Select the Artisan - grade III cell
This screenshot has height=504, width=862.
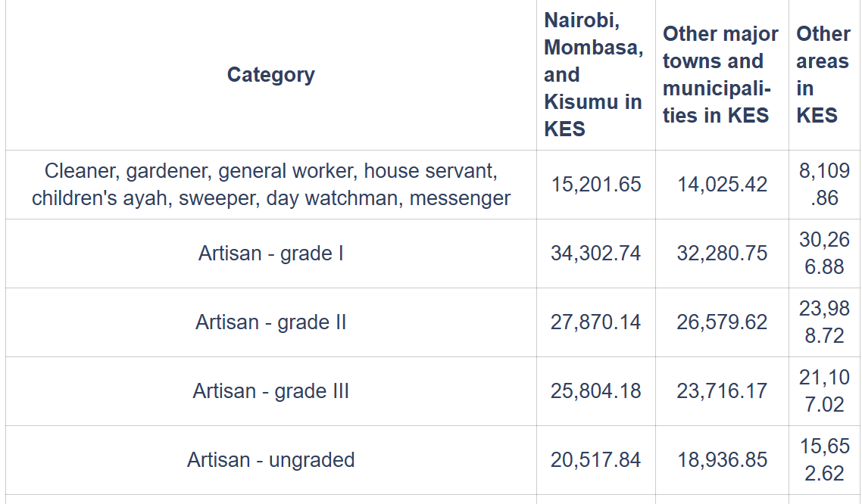tap(270, 391)
